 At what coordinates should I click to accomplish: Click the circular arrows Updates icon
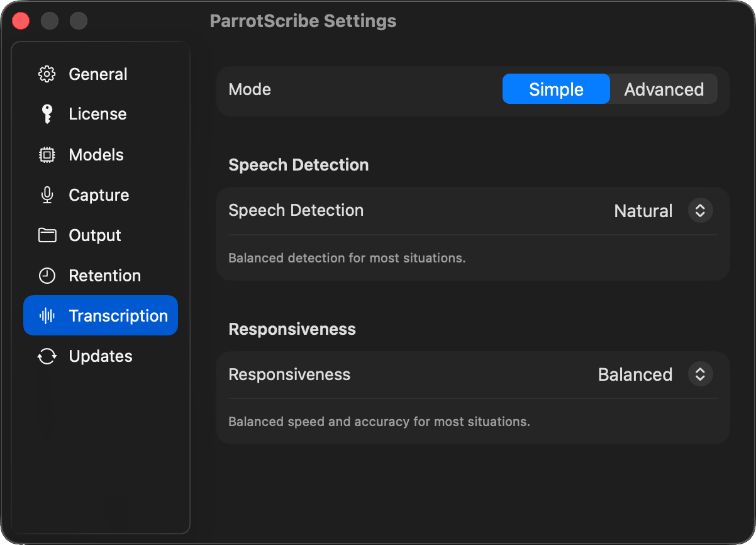point(47,356)
